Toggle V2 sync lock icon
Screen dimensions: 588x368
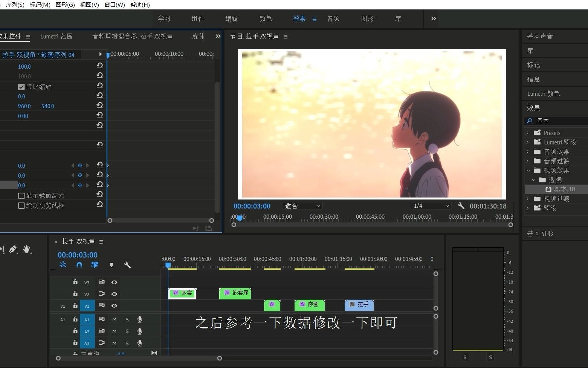[x=101, y=294]
